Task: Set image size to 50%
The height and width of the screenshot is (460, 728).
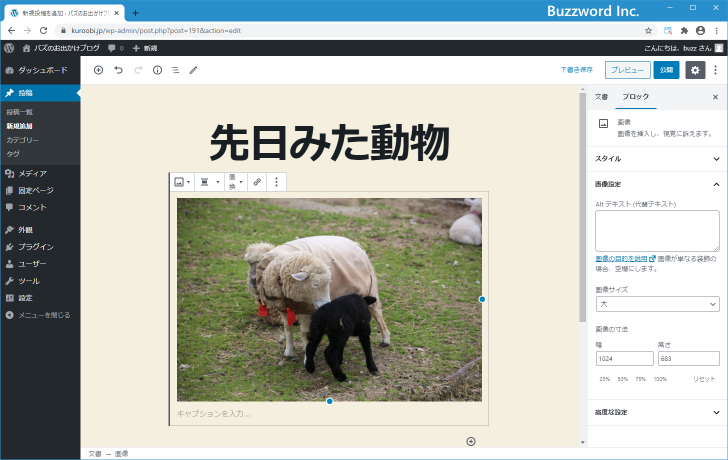Action: (622, 379)
